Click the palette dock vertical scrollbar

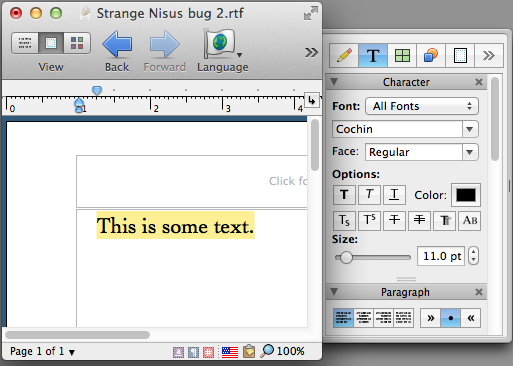[495, 119]
